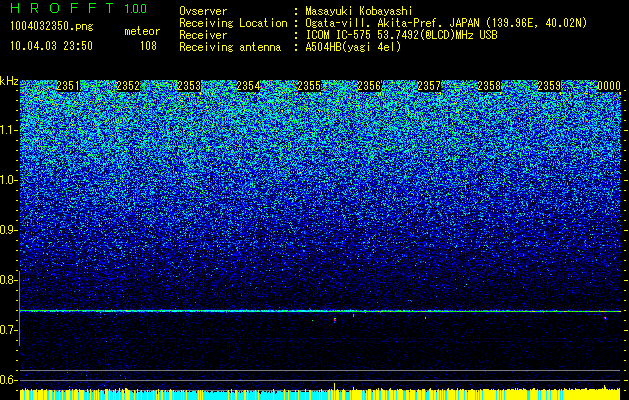
Task: Click the date stamp 10.04.03 23:50
Action: [x=51, y=46]
